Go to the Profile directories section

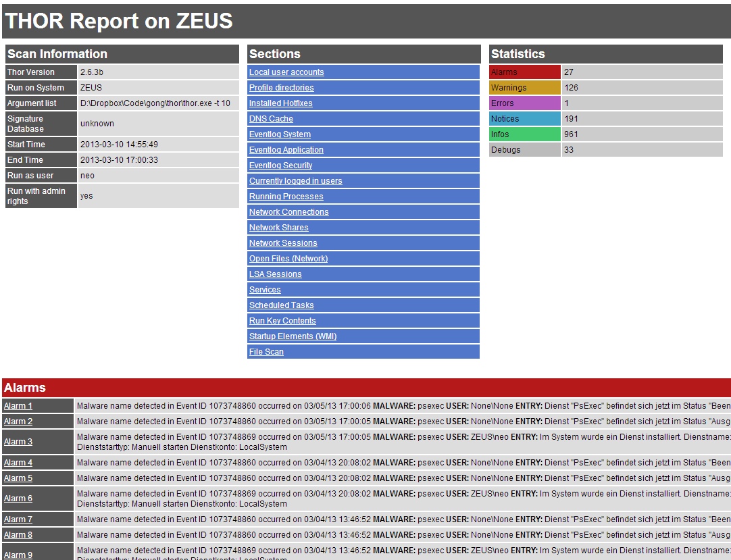[281, 88]
